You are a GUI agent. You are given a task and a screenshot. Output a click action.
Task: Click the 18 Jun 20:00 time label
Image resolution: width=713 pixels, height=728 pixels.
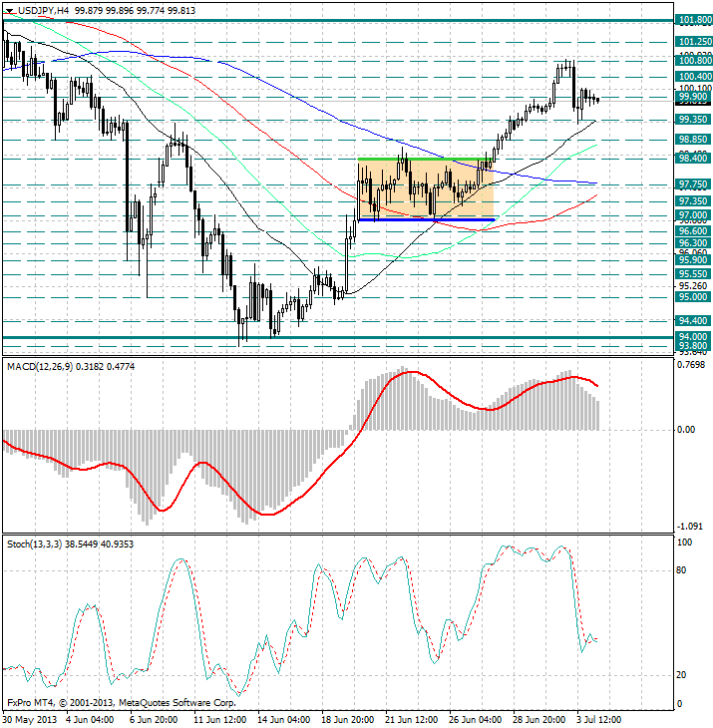pos(348,720)
